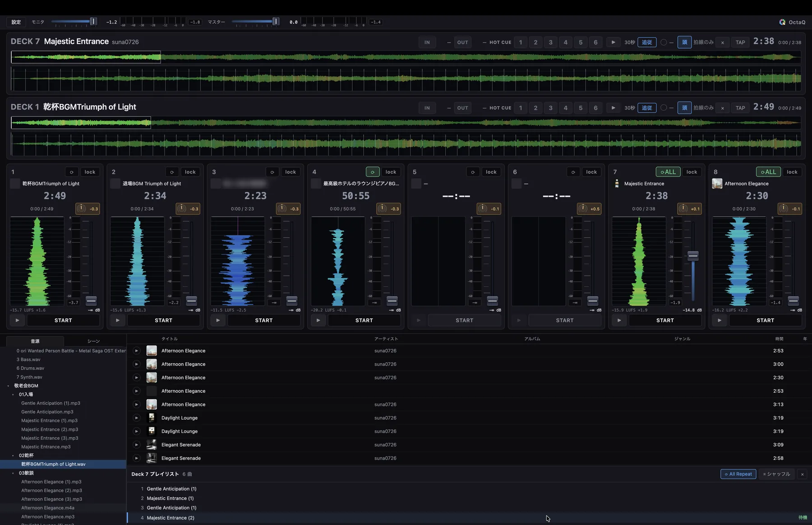Click the モニタ volume slider handle
812x525 pixels.
pyautogui.click(x=93, y=21)
